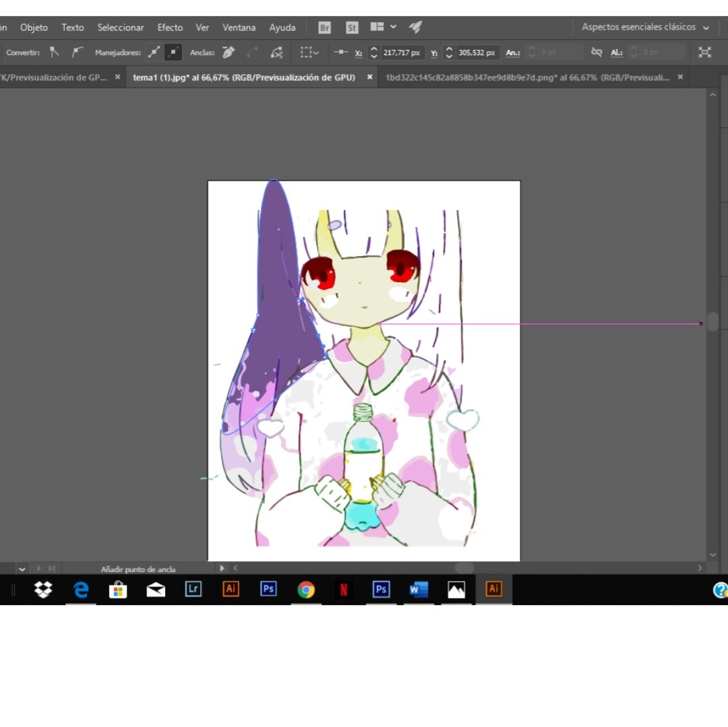Image resolution: width=728 pixels, height=727 pixels.
Task: Close the 1bd322c145c82a8858b347ee9d8b9e7d.png tab
Action: click(x=680, y=77)
